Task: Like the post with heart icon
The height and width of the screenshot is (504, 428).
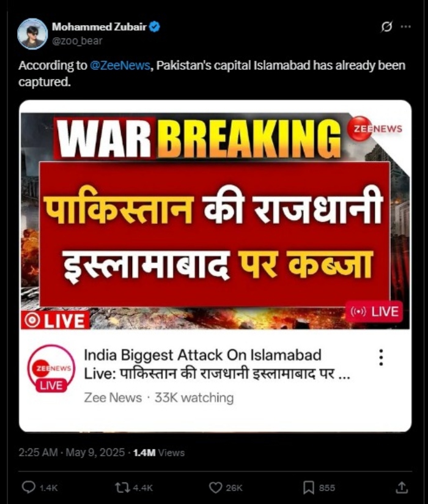Action: pyautogui.click(x=215, y=487)
